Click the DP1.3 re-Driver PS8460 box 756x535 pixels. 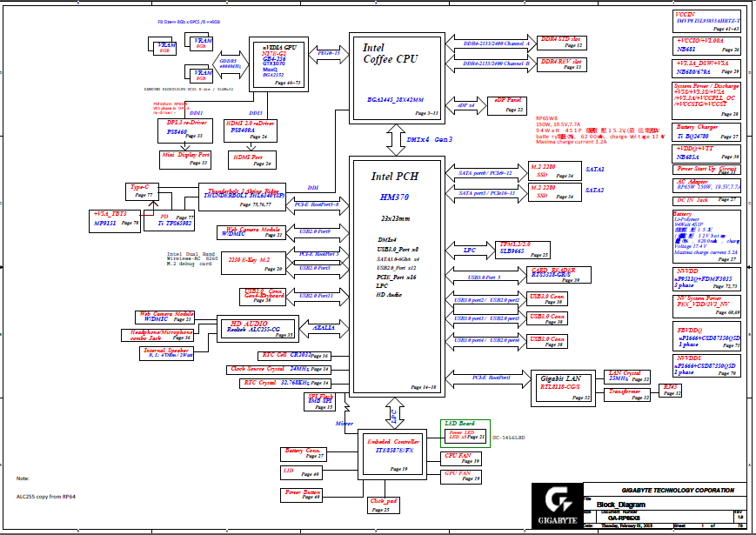185,131
